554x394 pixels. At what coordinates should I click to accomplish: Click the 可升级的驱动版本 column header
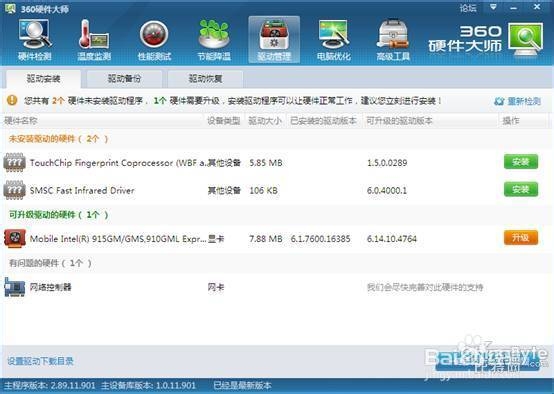399,121
